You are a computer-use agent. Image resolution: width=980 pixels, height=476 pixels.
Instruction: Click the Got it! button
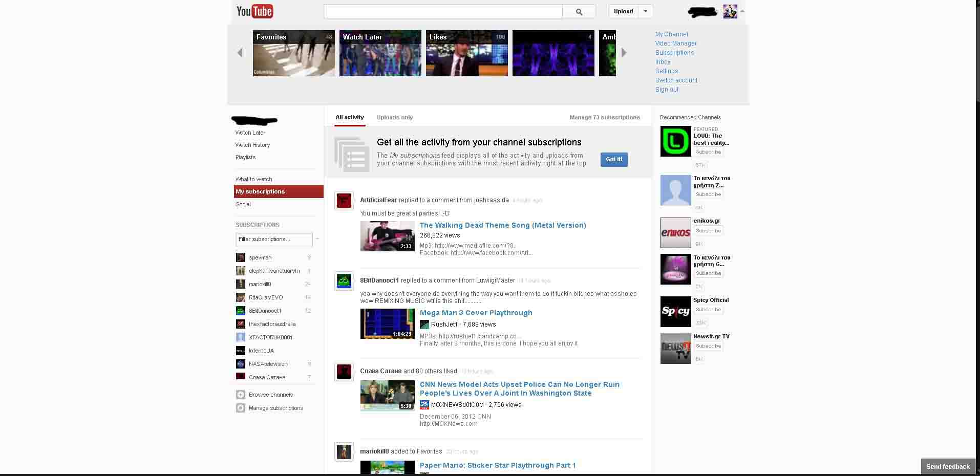click(x=614, y=159)
